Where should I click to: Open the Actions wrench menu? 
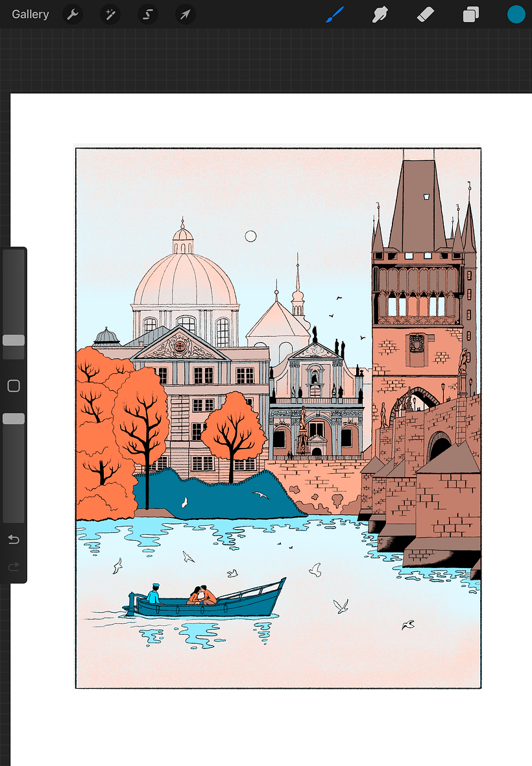(x=72, y=15)
